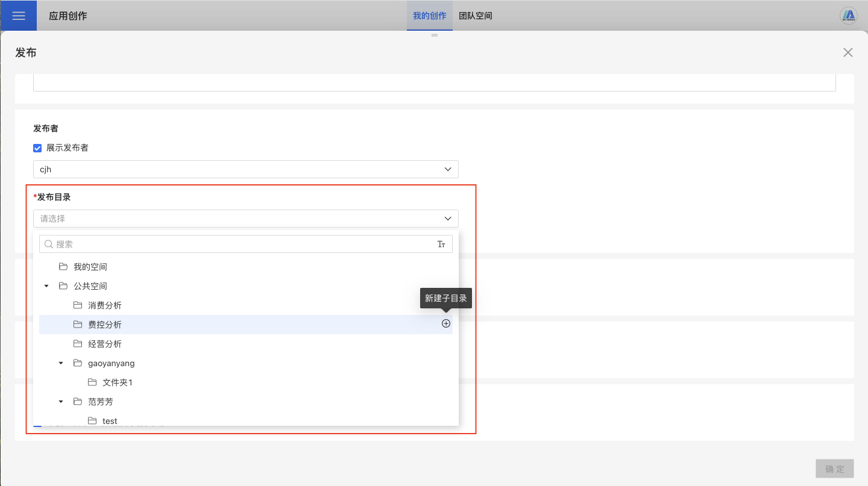Click the folder icon beside 文件夹1

(x=92, y=382)
